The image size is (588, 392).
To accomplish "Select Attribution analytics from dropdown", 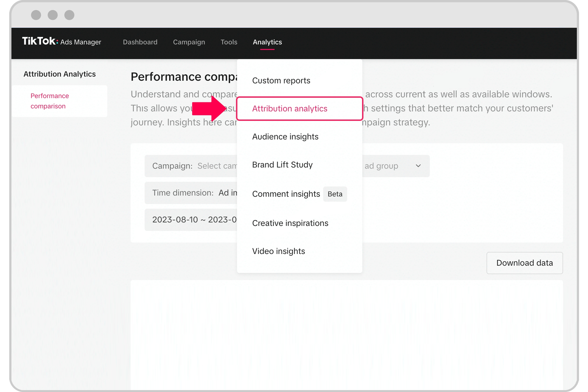I will (x=290, y=109).
